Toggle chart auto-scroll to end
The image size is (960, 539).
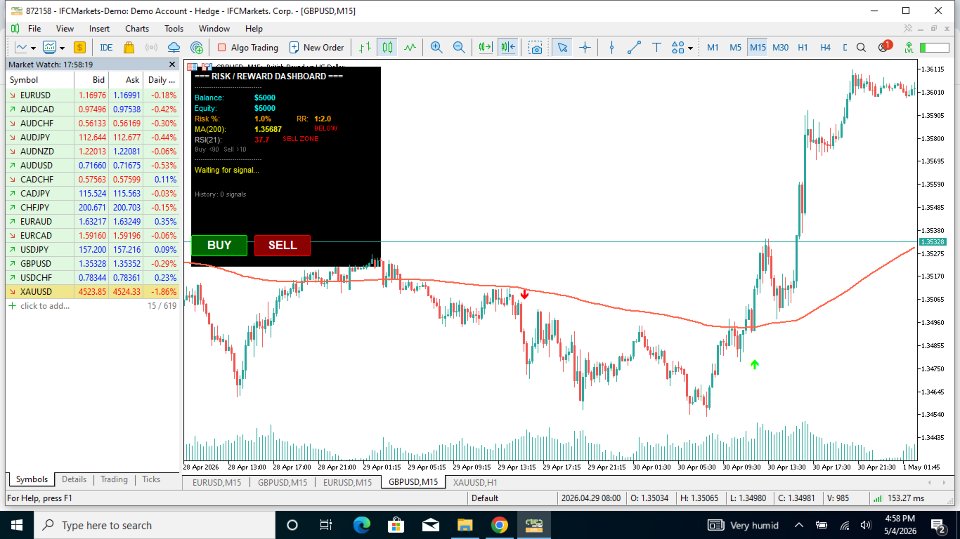(486, 47)
